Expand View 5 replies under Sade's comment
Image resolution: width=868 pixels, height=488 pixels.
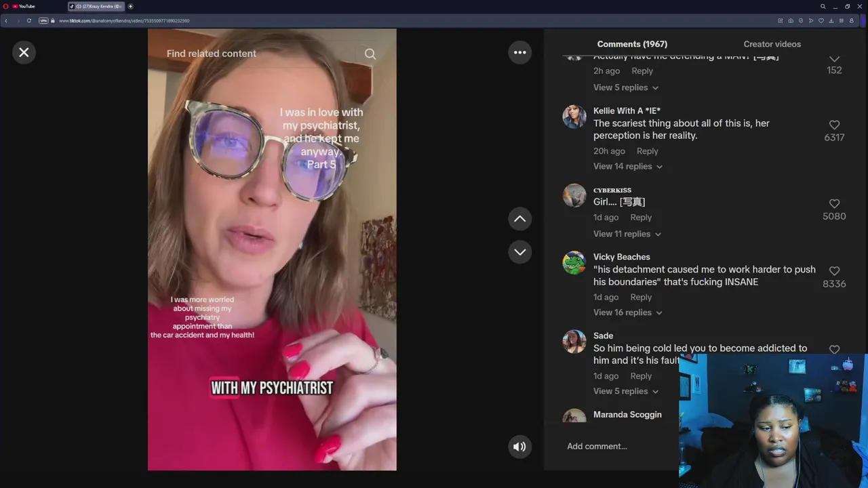tap(626, 391)
